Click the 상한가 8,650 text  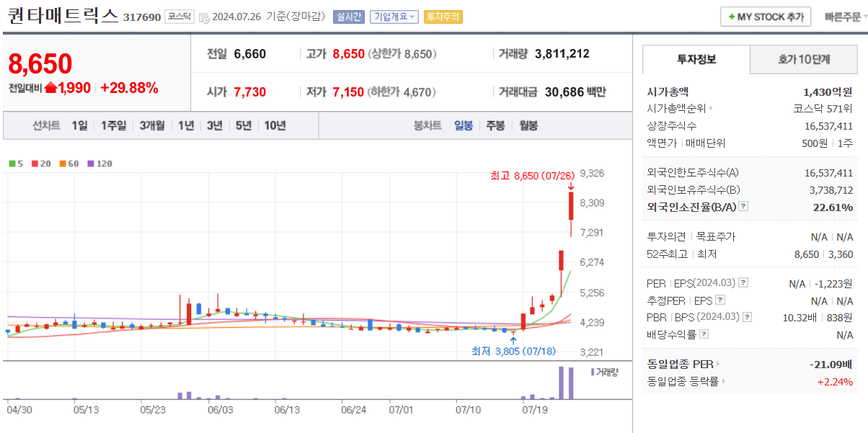pyautogui.click(x=402, y=53)
